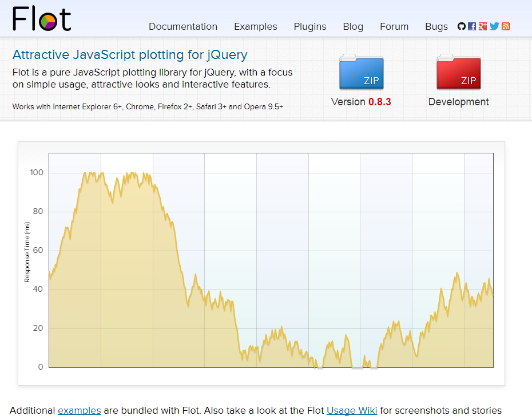Click the 20 y-axis tick label
Viewport: 532px width, 420px height.
pos(38,328)
